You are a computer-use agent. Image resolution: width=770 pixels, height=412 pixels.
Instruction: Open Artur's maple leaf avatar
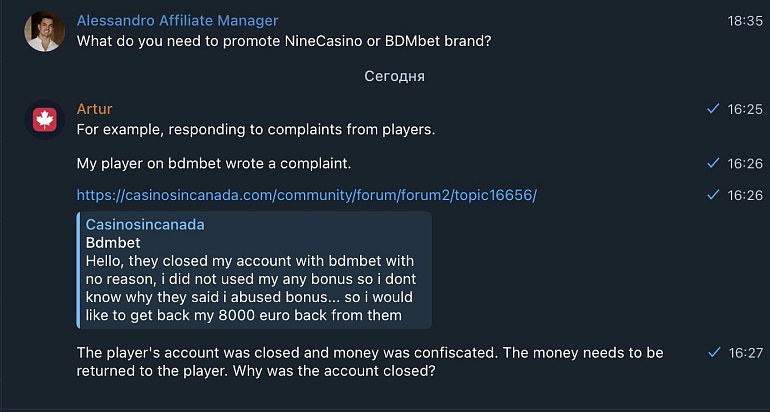coord(45,120)
